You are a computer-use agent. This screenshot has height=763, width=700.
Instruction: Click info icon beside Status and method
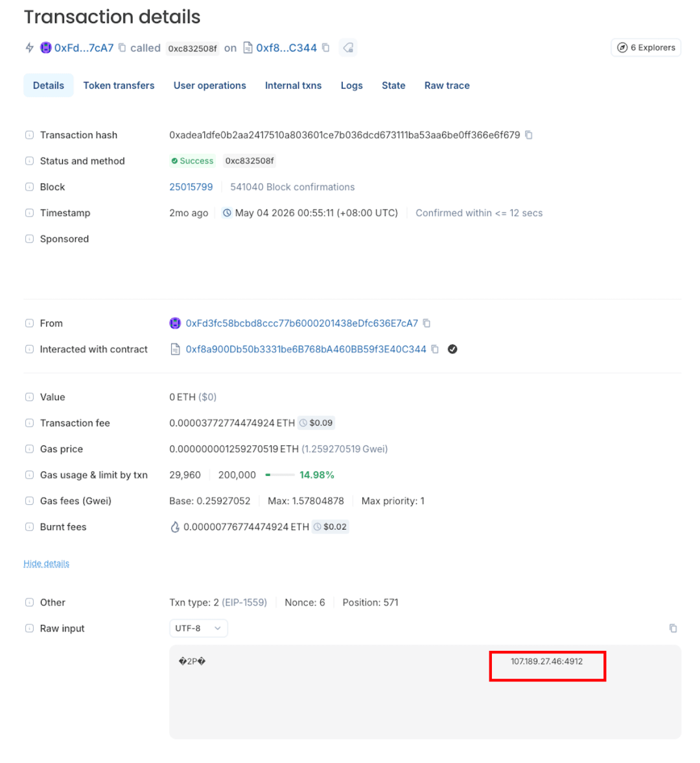tap(30, 161)
